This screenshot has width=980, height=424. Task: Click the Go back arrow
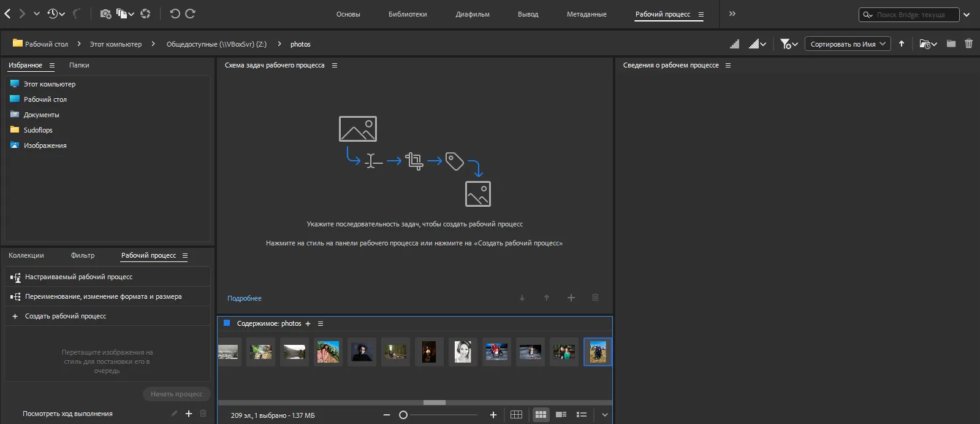pos(7,13)
